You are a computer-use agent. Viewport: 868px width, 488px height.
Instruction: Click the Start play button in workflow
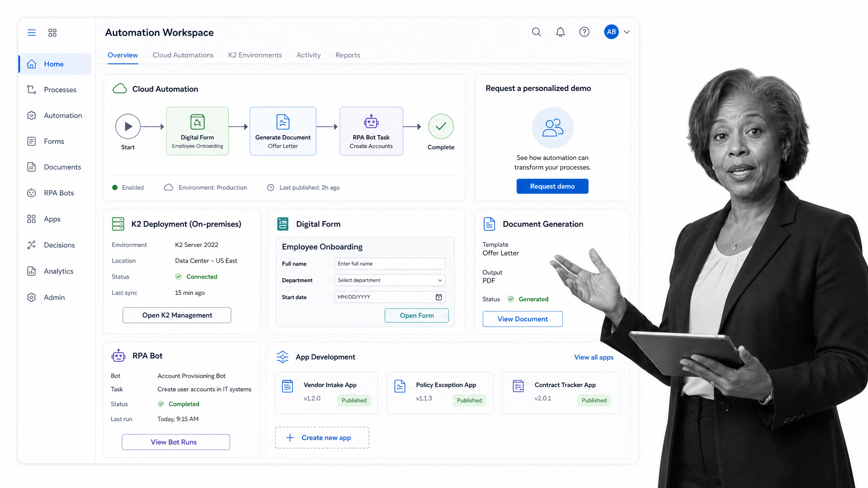128,126
